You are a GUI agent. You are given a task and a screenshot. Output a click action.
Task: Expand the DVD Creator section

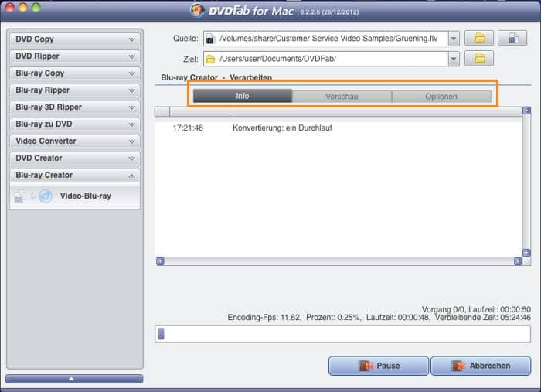click(75, 158)
